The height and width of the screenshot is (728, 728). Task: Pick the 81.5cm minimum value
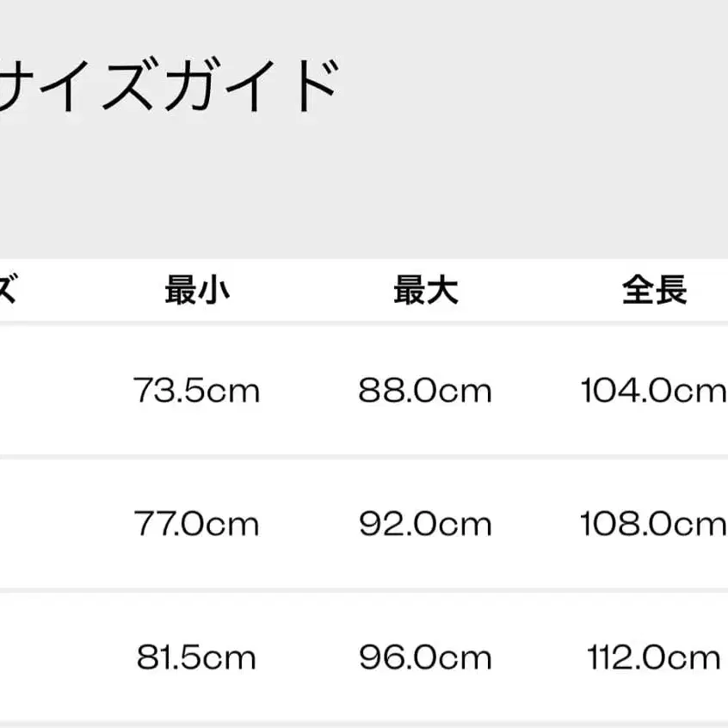[x=197, y=658]
